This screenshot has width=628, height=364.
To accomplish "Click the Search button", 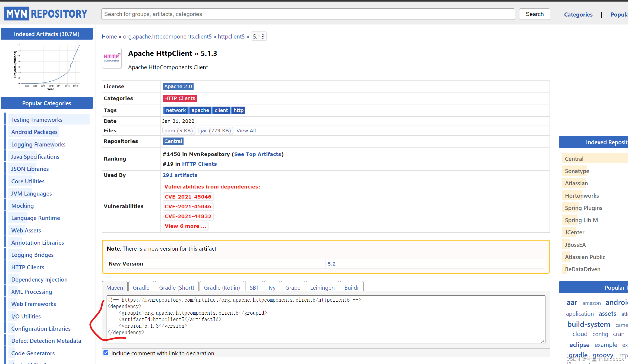I will pyautogui.click(x=534, y=14).
